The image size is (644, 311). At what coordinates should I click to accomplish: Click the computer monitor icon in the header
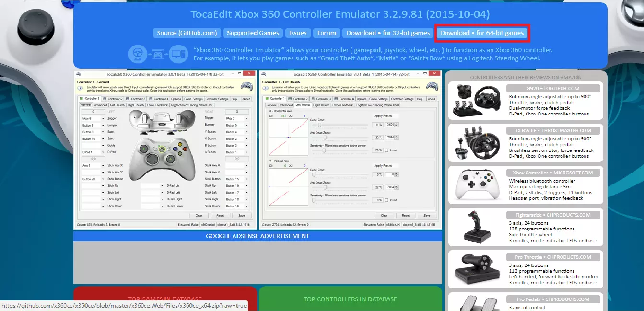[178, 53]
